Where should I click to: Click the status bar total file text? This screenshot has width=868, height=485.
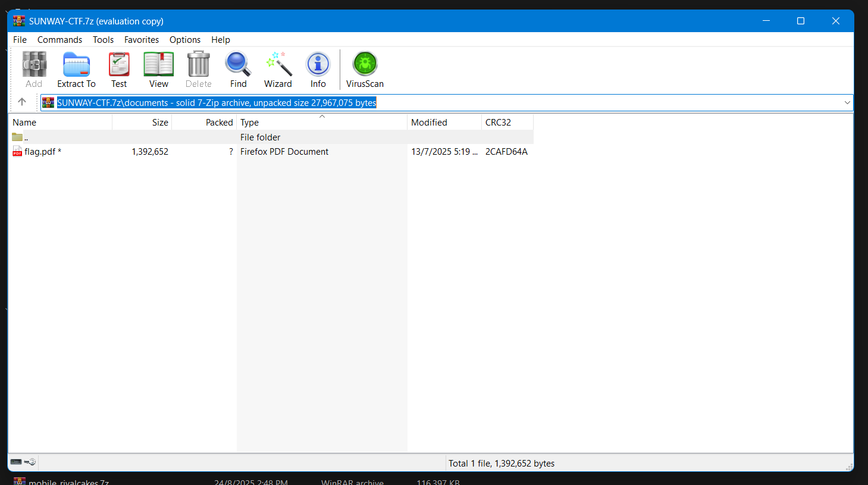tap(502, 463)
